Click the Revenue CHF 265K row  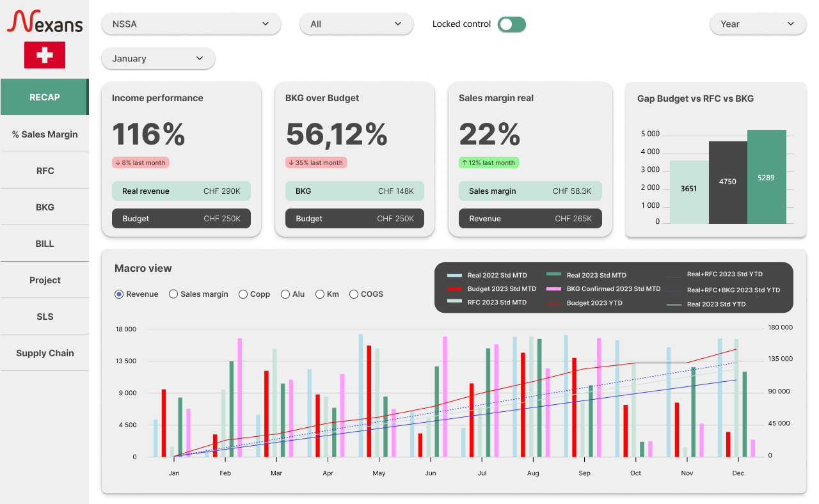(530, 219)
